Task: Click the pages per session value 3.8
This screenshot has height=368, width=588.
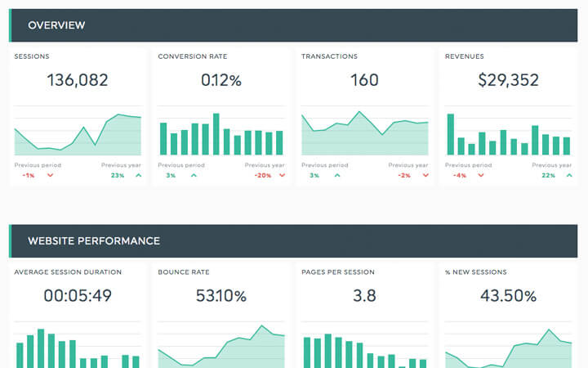Action: tap(364, 296)
